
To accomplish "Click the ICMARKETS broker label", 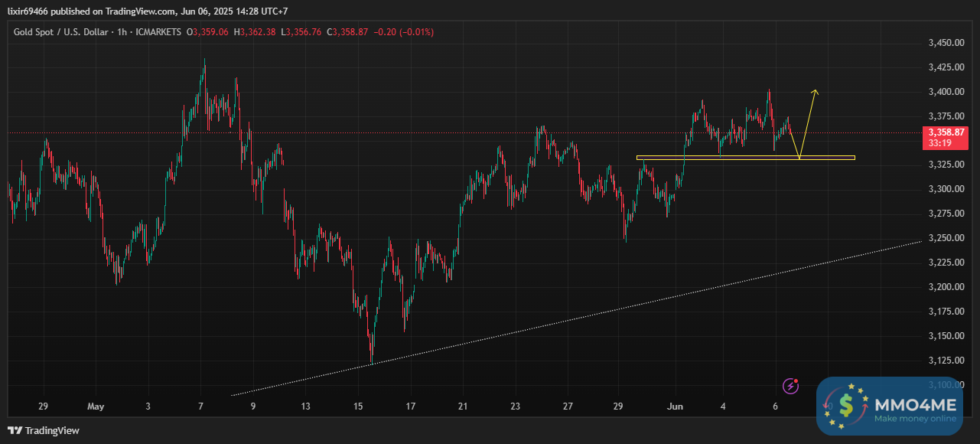I will tap(158, 32).
